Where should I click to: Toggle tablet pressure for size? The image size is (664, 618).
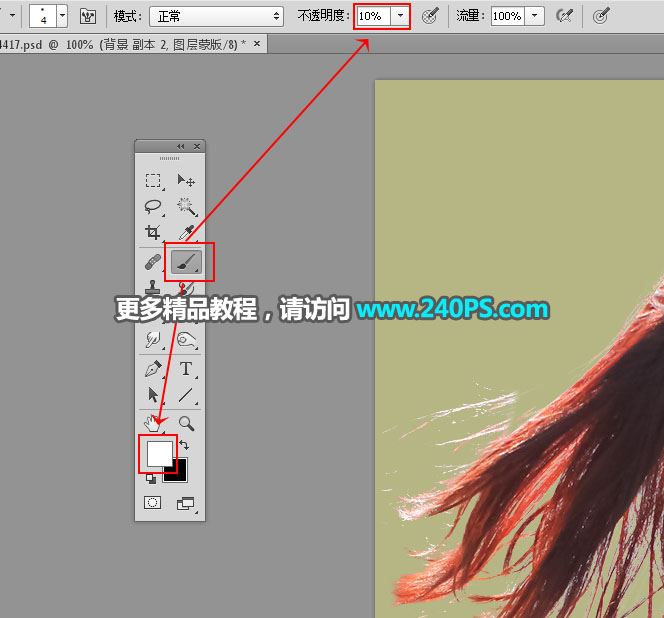(601, 16)
